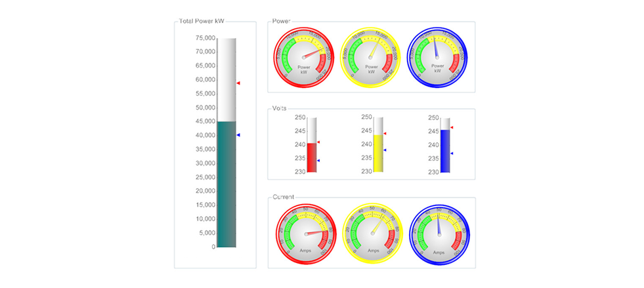Select the red Volts bar
Viewport: 644px width, 288px height.
click(312, 157)
